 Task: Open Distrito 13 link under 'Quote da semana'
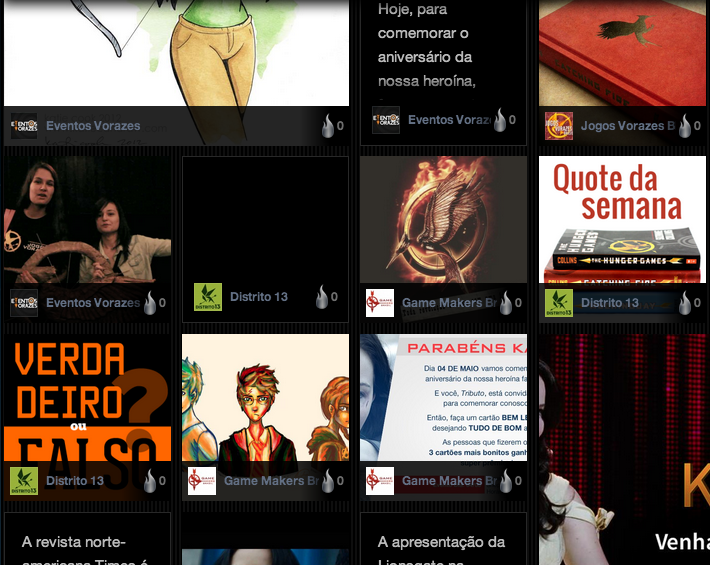(x=609, y=303)
